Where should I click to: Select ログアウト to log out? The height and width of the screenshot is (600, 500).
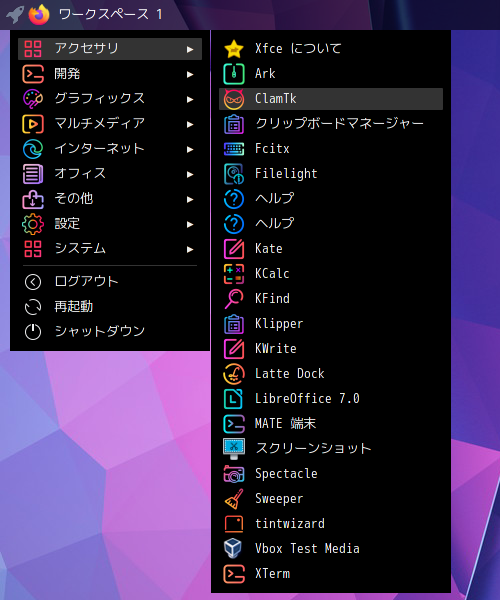[110, 282]
